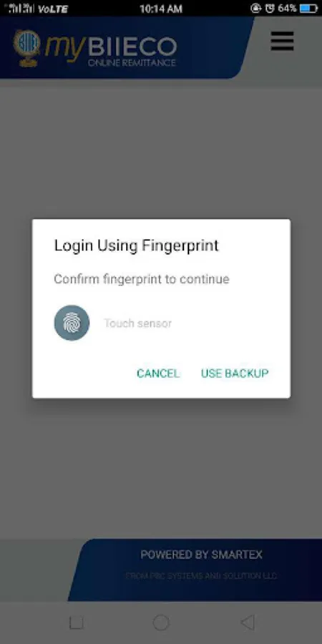Tap the "Touch sensor" hint text
This screenshot has width=322, height=644.
(x=137, y=323)
